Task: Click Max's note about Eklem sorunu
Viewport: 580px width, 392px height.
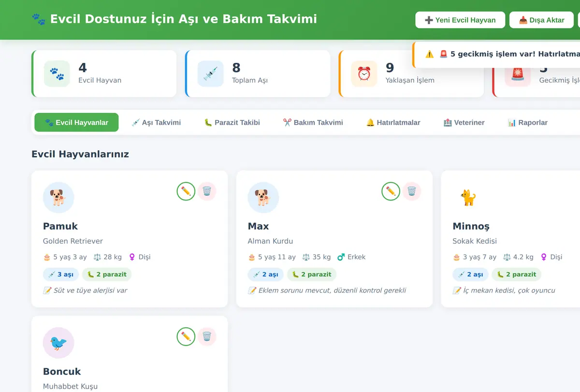Action: pyautogui.click(x=327, y=290)
